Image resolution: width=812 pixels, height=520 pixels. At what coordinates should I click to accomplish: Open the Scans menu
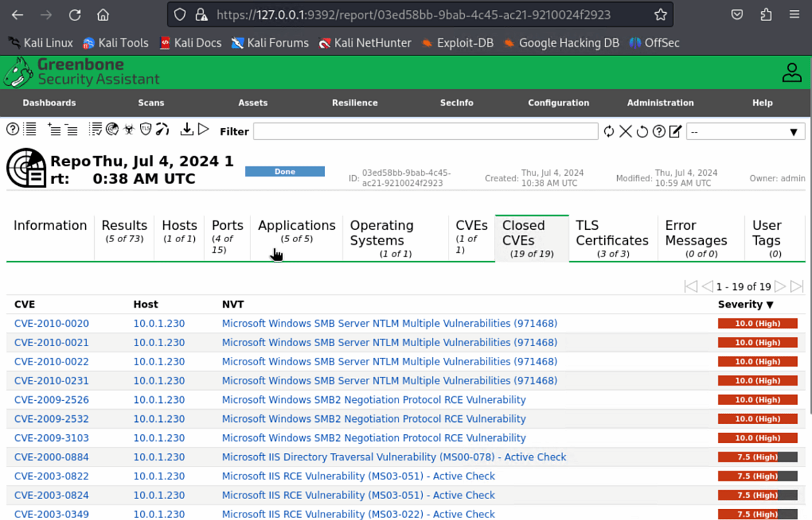coord(151,103)
